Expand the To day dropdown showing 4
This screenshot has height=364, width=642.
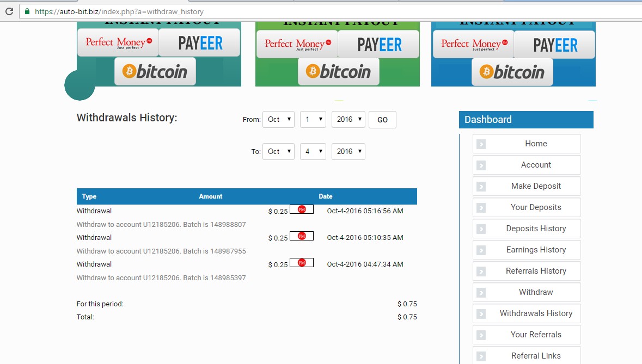(313, 151)
